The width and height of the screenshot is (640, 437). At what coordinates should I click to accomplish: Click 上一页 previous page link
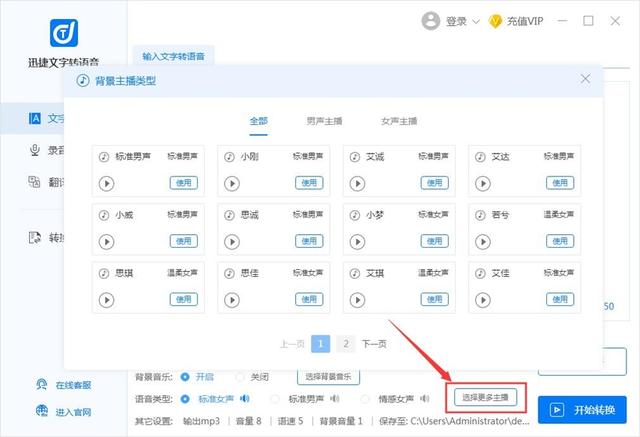point(292,344)
